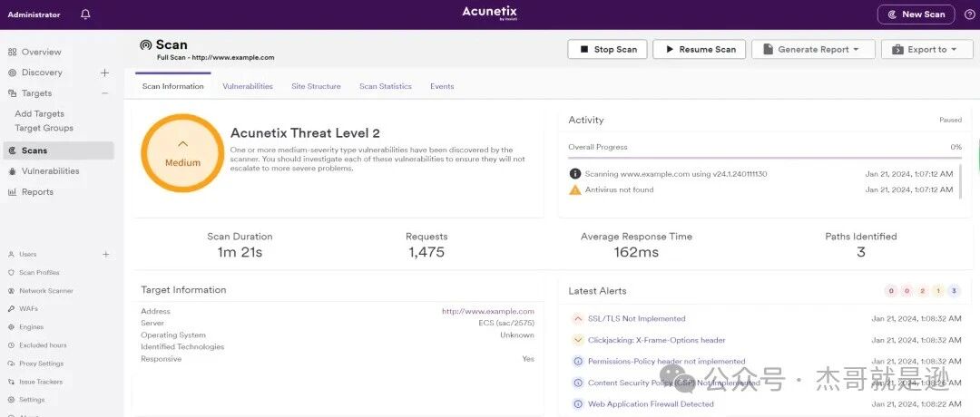Click the Engines icon
Image resolution: width=980 pixels, height=417 pixels.
click(11, 327)
